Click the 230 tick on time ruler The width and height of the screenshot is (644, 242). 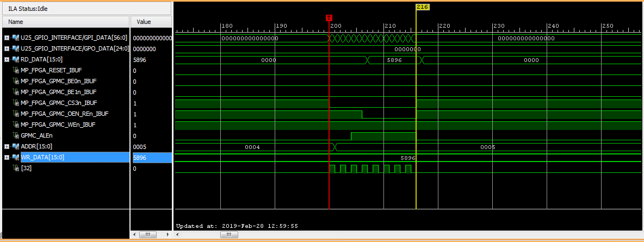[499, 26]
